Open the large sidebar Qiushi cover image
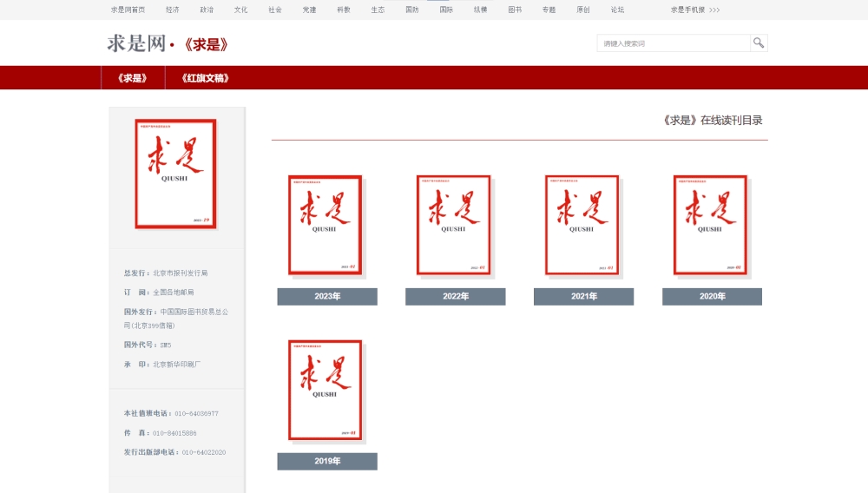Viewport: 868px width, 493px height. click(x=175, y=174)
